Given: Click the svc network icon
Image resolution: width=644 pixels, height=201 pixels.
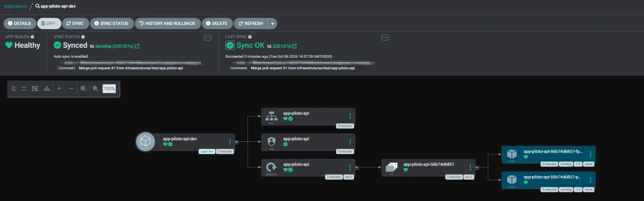Looking at the screenshot, I should (272, 116).
